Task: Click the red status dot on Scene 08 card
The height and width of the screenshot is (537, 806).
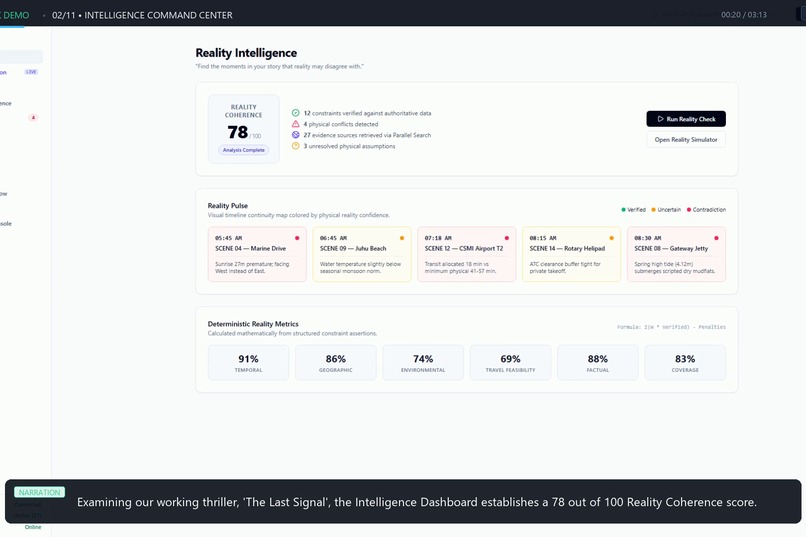Action: coord(717,238)
